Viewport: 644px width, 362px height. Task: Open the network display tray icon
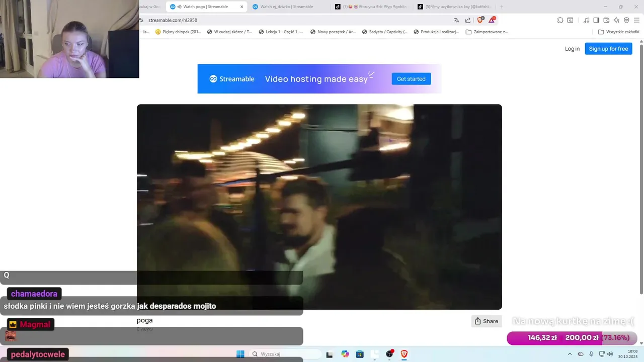[602, 354]
